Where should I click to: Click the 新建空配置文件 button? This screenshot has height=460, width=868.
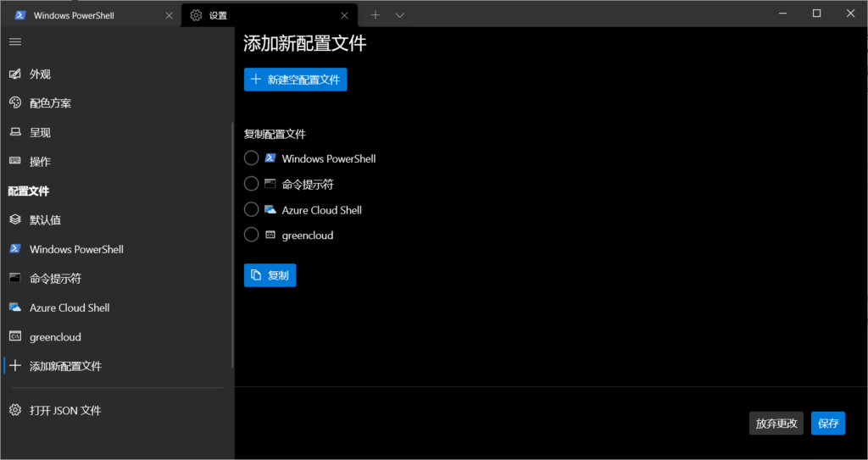click(296, 80)
